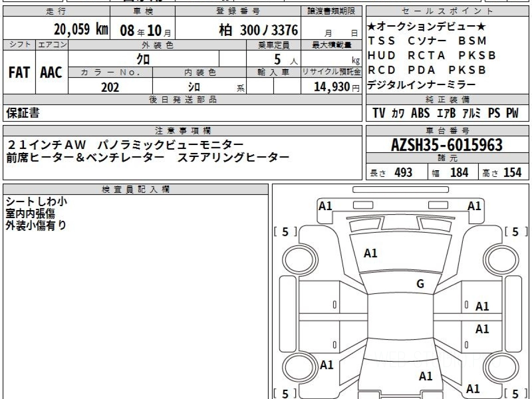532x399 pixels.
Task: Select registration number 柏 300ノ3376
Action: [x=258, y=30]
